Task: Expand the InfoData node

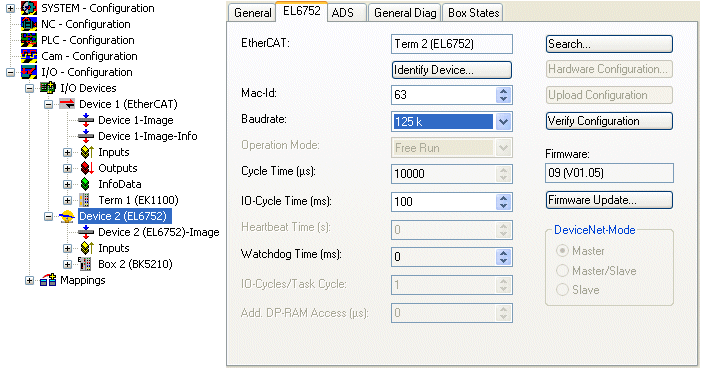Action: [67, 184]
